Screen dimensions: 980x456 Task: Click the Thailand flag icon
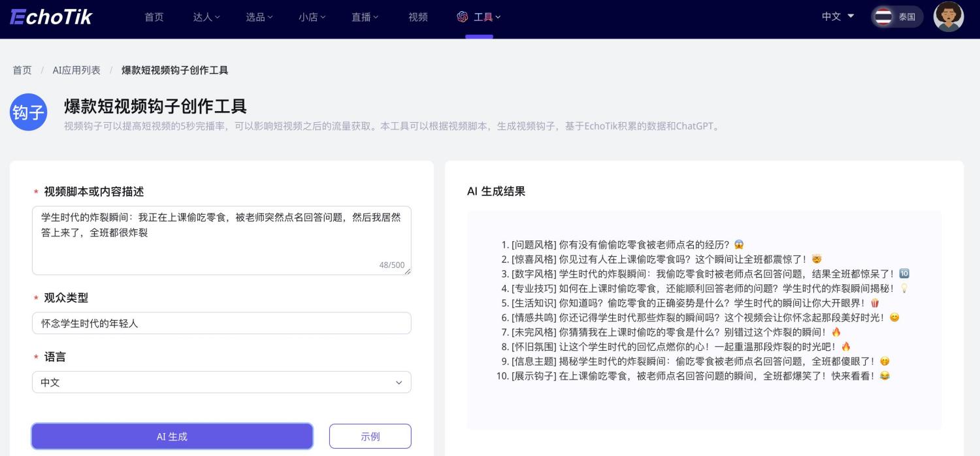[883, 17]
